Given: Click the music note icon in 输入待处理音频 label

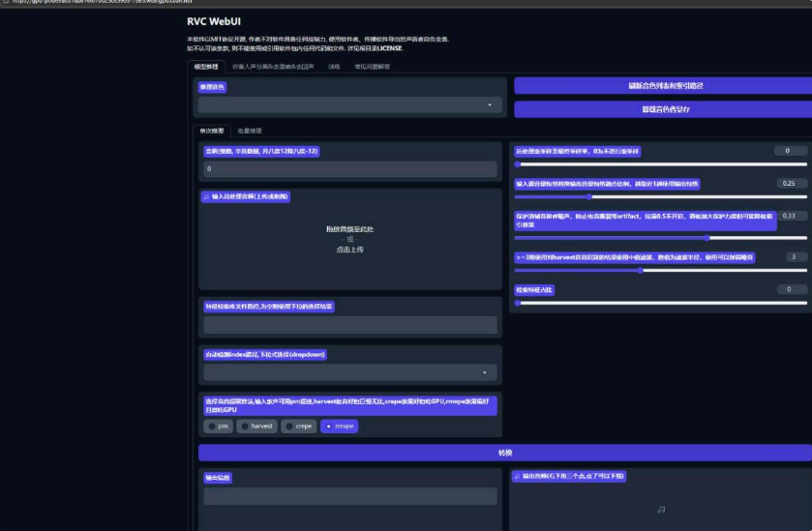Looking at the screenshot, I should (x=206, y=196).
